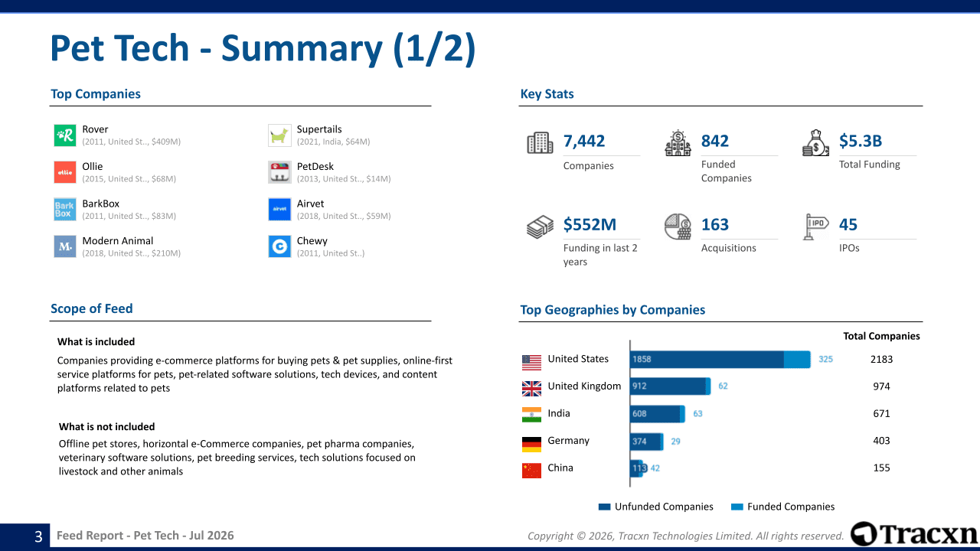The image size is (980, 551).
Task: Select the United States flag icon
Action: pyautogui.click(x=531, y=361)
